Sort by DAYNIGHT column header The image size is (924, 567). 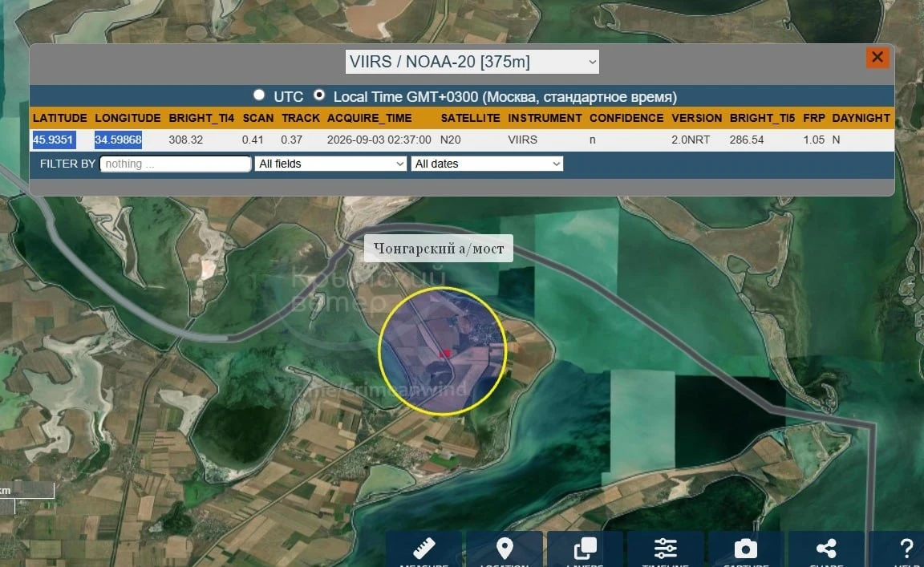[x=861, y=118]
